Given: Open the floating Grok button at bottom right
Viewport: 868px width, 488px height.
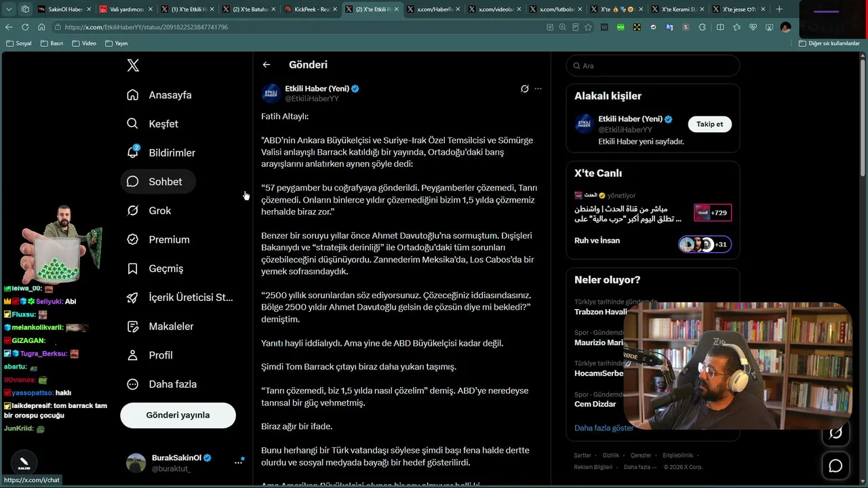Looking at the screenshot, I should tap(835, 432).
